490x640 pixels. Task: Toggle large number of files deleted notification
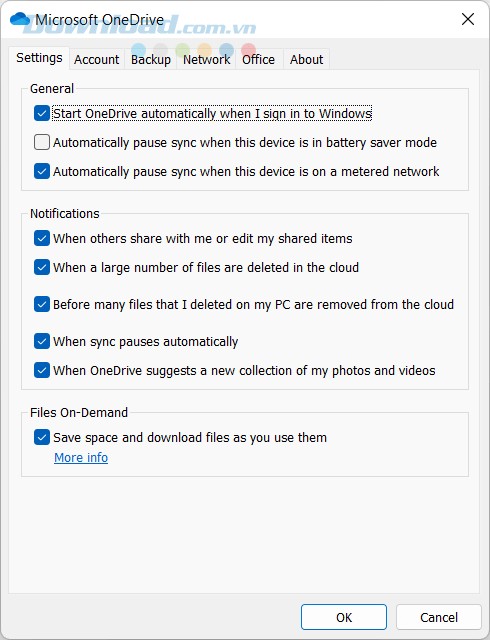tap(42, 267)
